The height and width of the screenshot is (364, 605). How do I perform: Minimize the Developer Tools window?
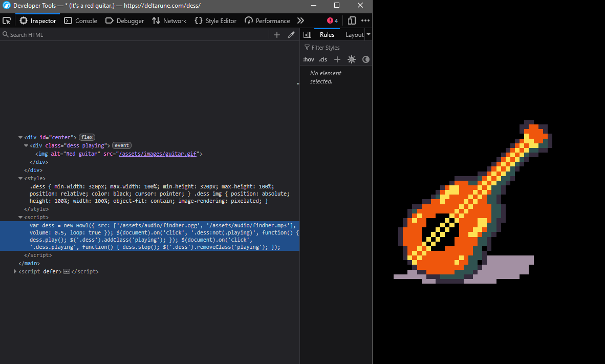click(x=314, y=6)
